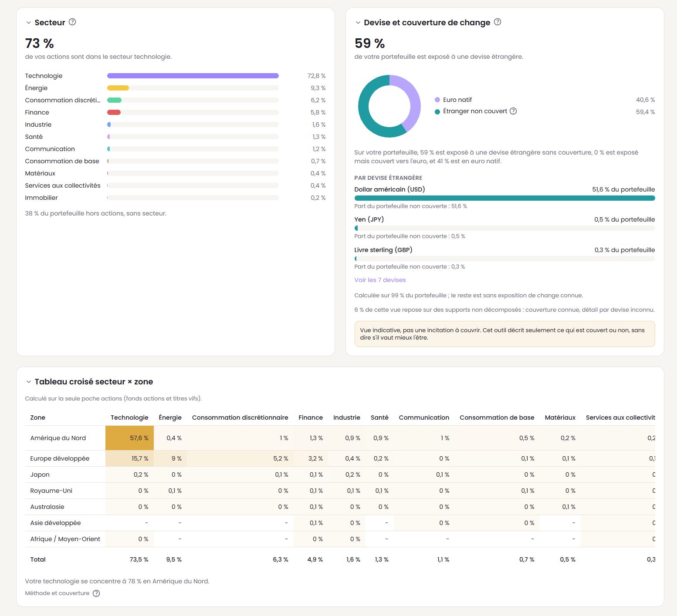Click the Australasie row label

tap(47, 507)
